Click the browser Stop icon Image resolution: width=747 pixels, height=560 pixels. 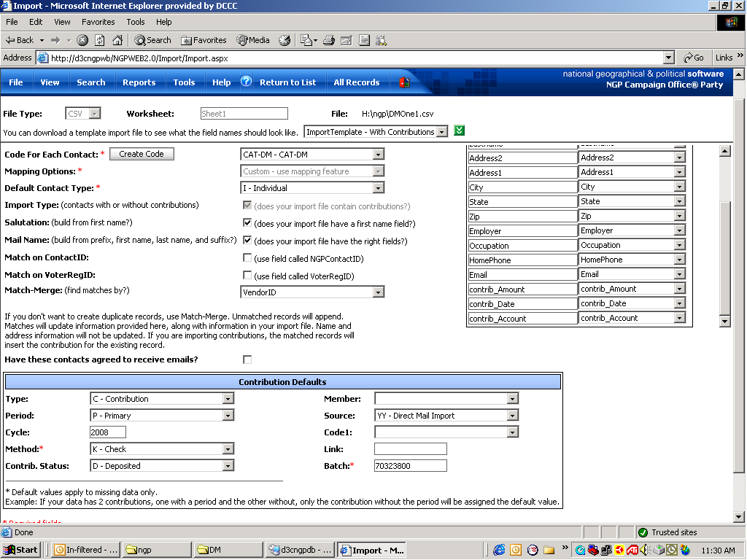coord(82,40)
